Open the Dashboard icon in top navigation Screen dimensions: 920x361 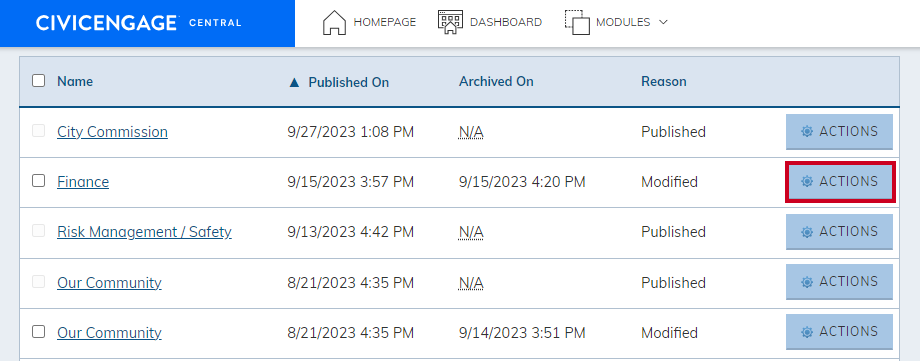[450, 22]
